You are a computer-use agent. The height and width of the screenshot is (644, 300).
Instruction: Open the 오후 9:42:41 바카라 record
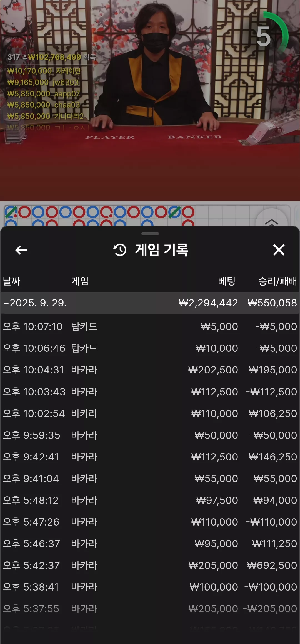[150, 457]
